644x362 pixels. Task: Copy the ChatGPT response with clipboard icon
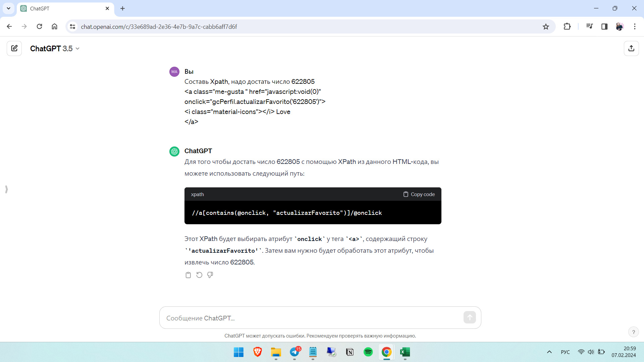pyautogui.click(x=188, y=275)
